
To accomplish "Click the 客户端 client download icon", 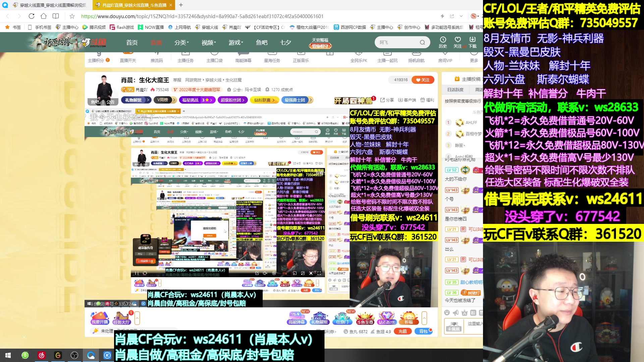I will tap(407, 100).
